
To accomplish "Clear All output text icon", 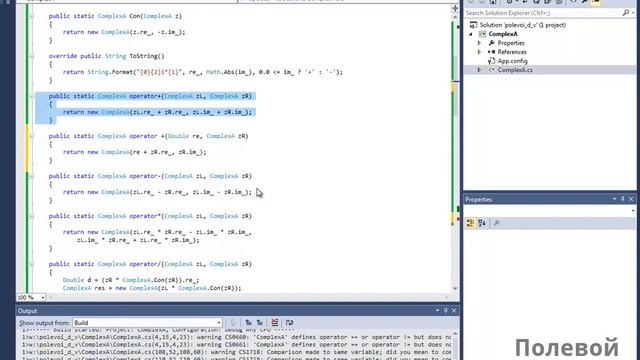I will click(x=275, y=322).
